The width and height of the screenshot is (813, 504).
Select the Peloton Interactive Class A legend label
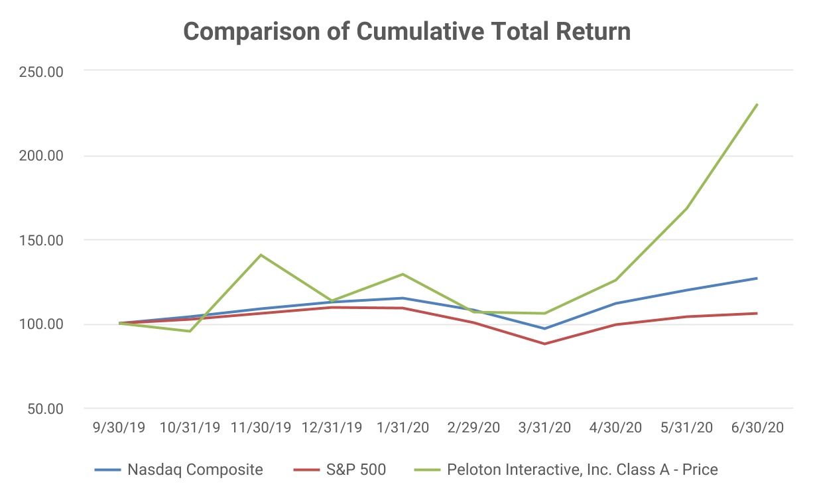582,470
